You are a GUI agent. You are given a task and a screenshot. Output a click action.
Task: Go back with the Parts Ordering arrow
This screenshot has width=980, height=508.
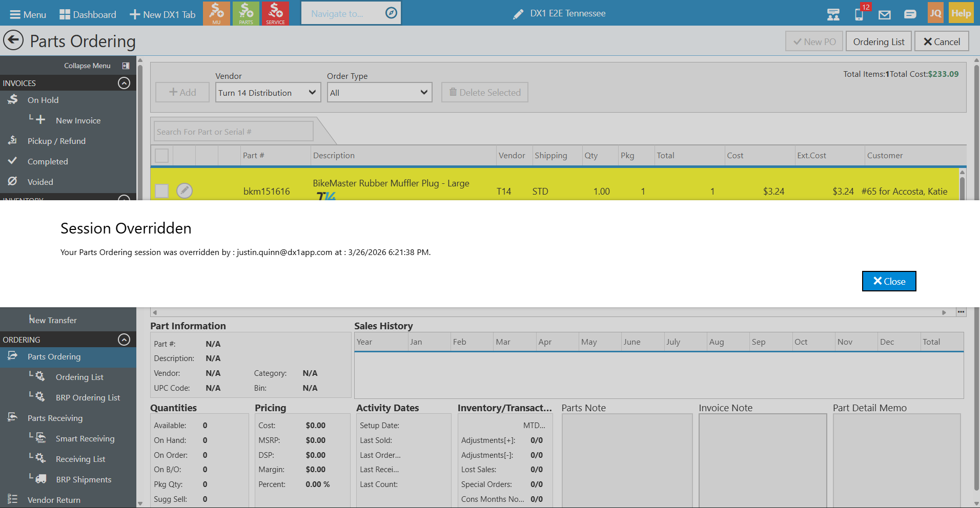coord(13,40)
